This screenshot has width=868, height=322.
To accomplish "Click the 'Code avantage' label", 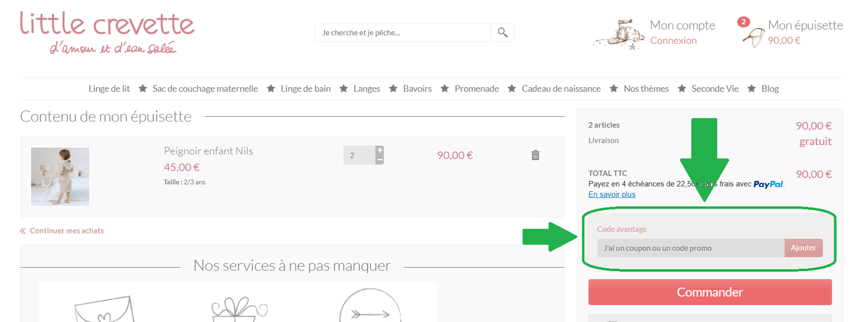I will (622, 230).
